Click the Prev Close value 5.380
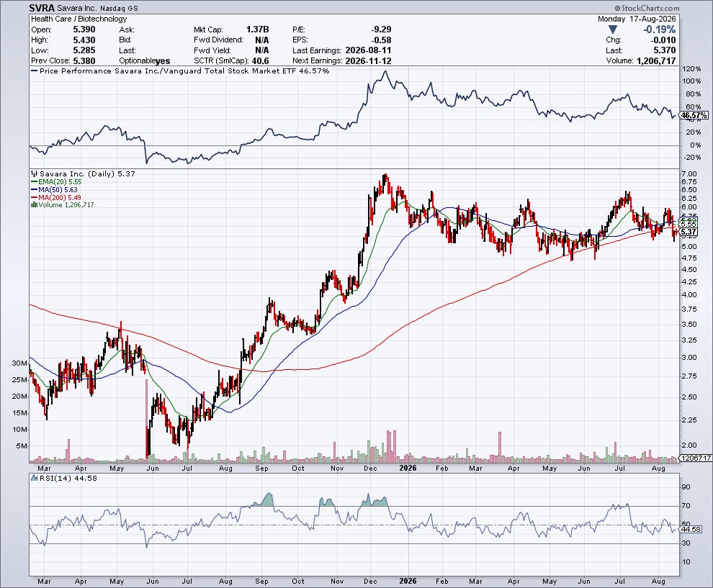 pos(84,60)
